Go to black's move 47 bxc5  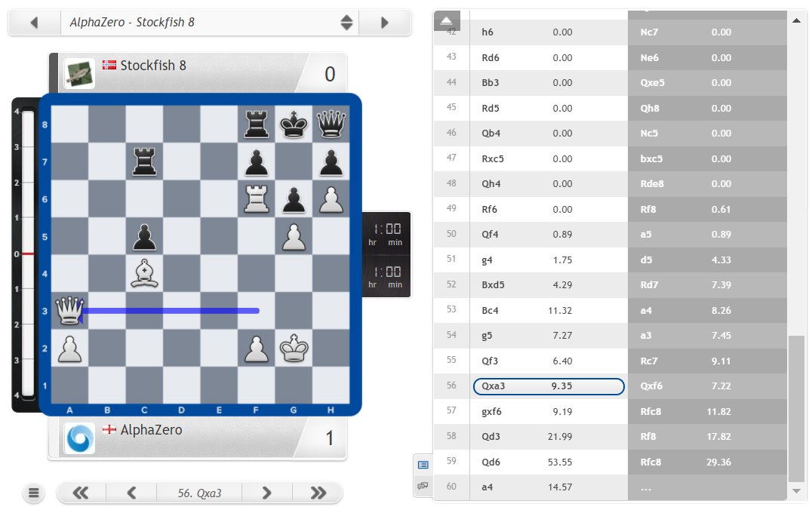pyautogui.click(x=707, y=158)
